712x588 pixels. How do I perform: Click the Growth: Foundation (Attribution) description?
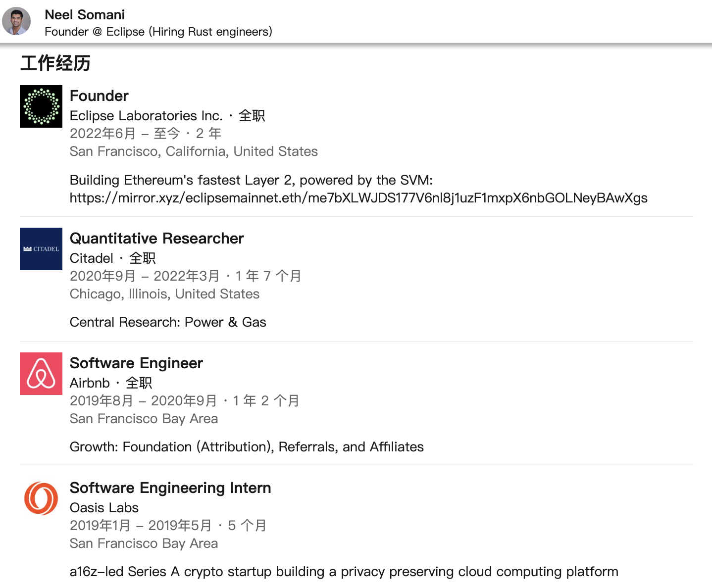click(247, 447)
